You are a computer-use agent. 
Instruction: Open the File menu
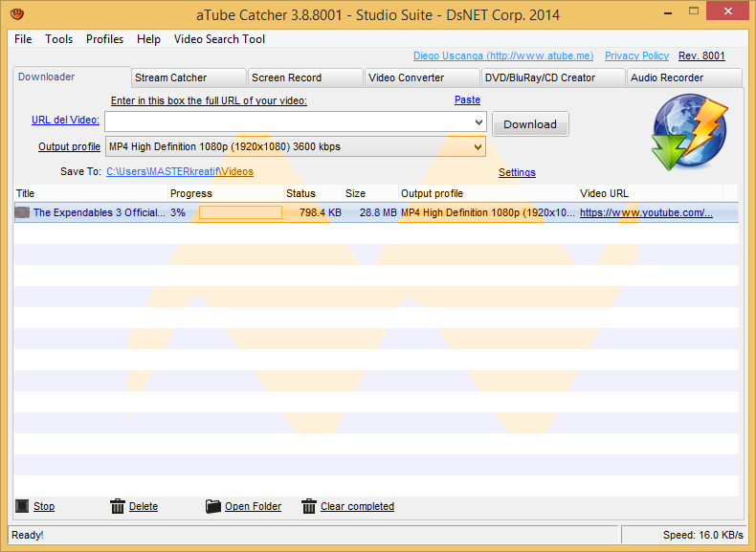coord(23,39)
